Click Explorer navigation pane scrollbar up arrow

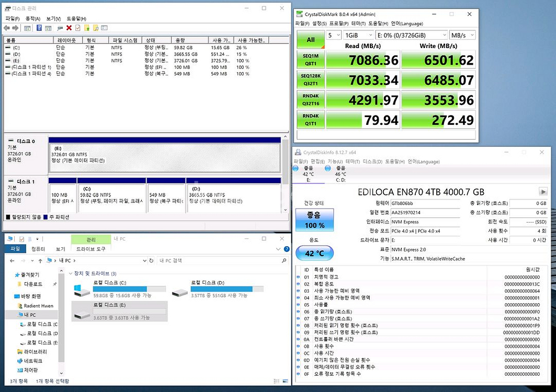61,271
